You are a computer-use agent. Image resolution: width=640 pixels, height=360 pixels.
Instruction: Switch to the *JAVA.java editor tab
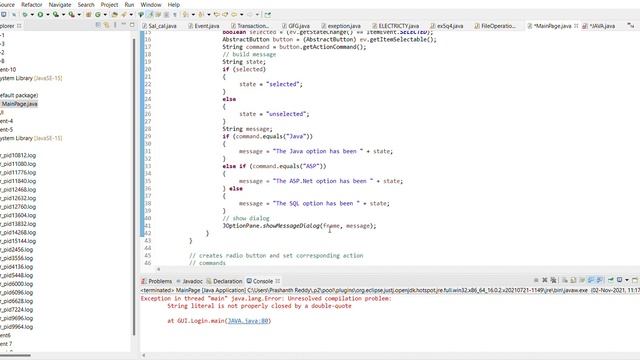[599, 26]
